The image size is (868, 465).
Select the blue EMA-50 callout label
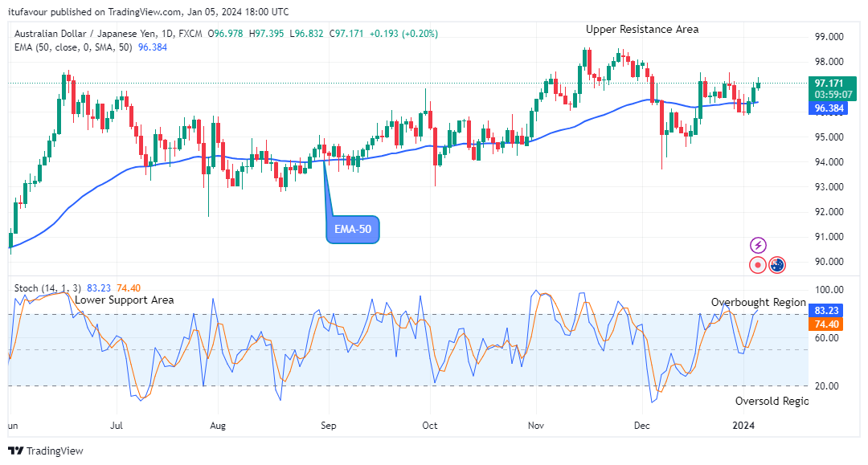coord(353,230)
